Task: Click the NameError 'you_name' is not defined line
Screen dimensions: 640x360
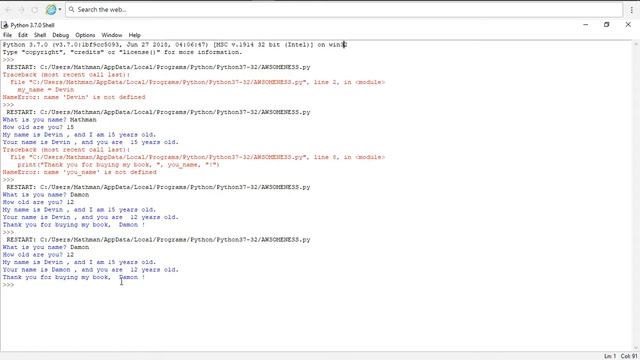Action: click(x=80, y=172)
